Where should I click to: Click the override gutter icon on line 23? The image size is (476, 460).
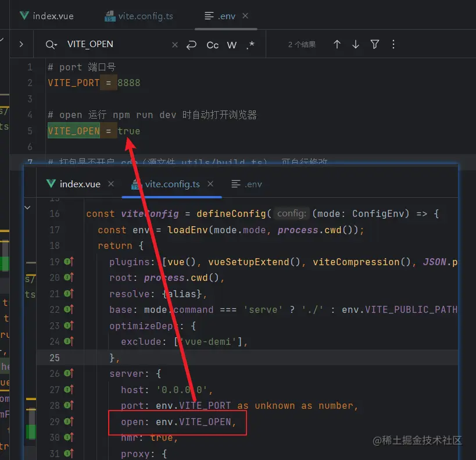click(x=69, y=326)
